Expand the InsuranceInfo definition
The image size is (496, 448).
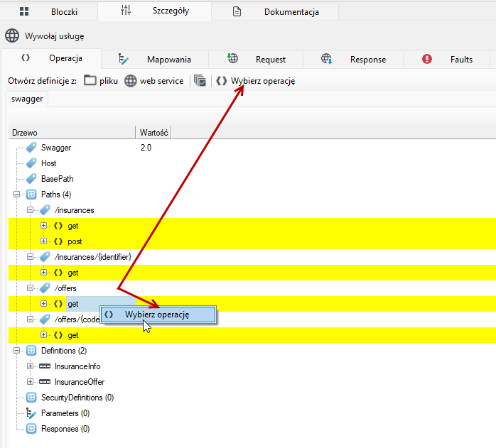click(30, 366)
